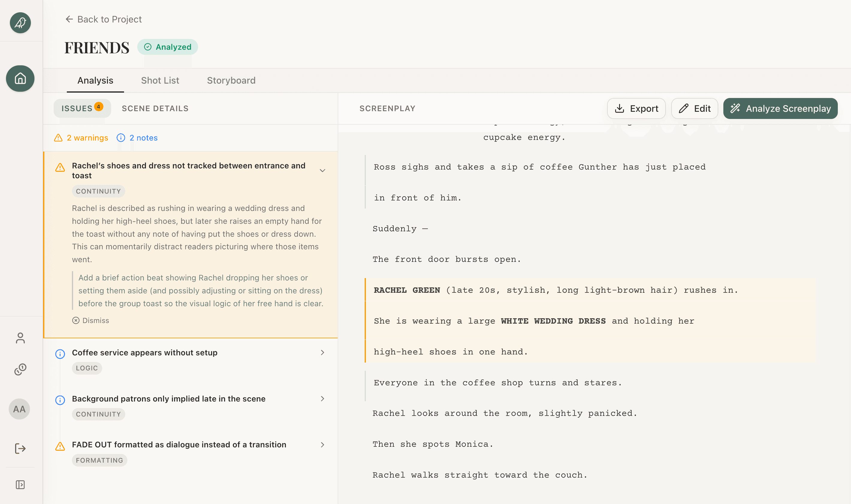Click line 'cupcake energy.'
The width and height of the screenshot is (851, 504).
point(524,137)
